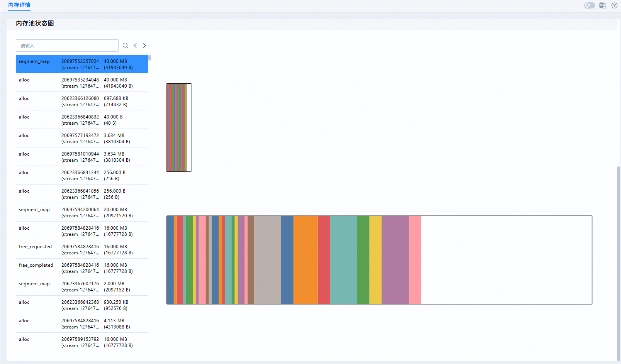621x364 pixels.
Task: Click the 内存池状态图 section header
Action: (35, 23)
